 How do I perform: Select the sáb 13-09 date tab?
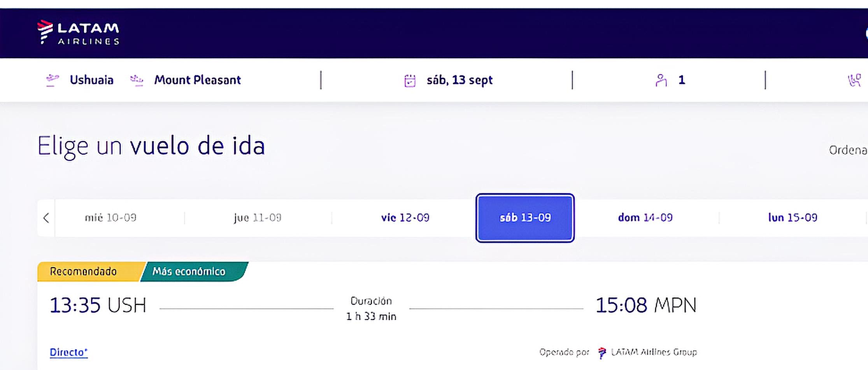click(x=525, y=218)
